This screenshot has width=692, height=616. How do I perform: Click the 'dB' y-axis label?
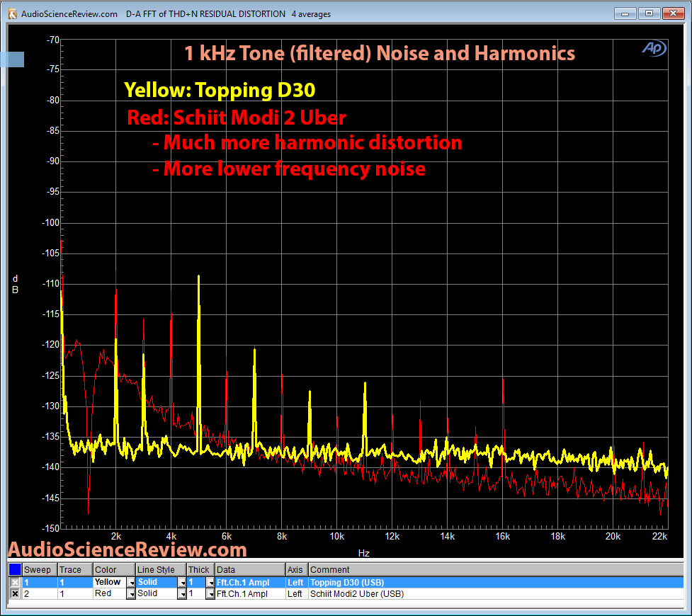point(15,284)
